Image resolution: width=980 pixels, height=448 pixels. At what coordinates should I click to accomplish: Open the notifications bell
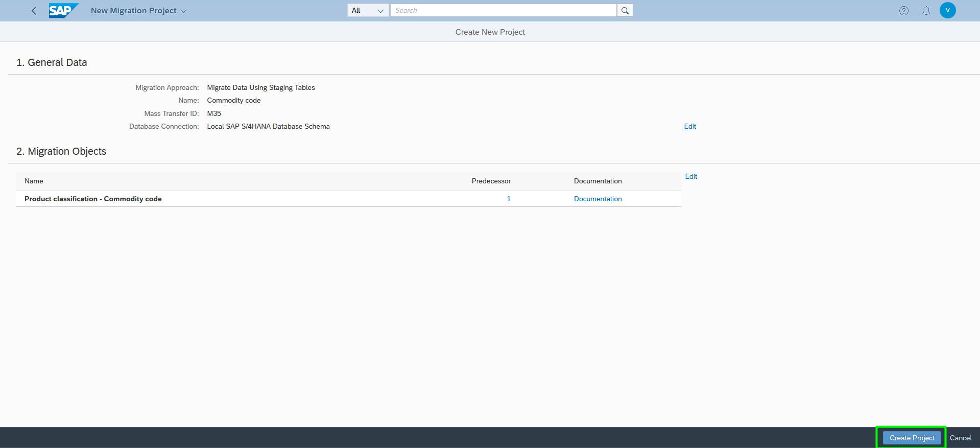pos(926,11)
